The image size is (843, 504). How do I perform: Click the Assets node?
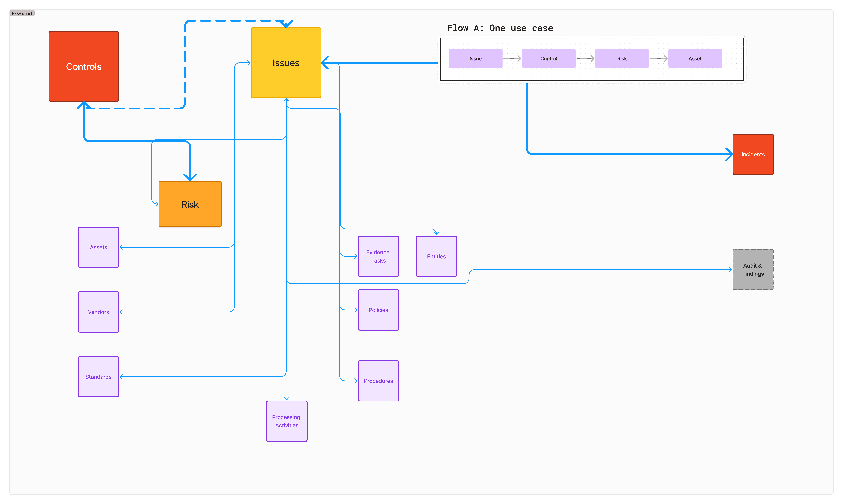98,247
